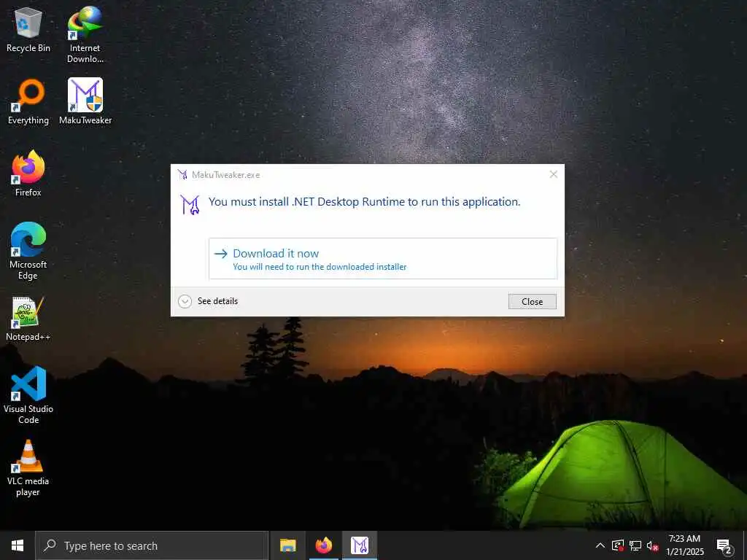Click Download it now link in dialog
Screen dimensions: 747x560
(382, 259)
